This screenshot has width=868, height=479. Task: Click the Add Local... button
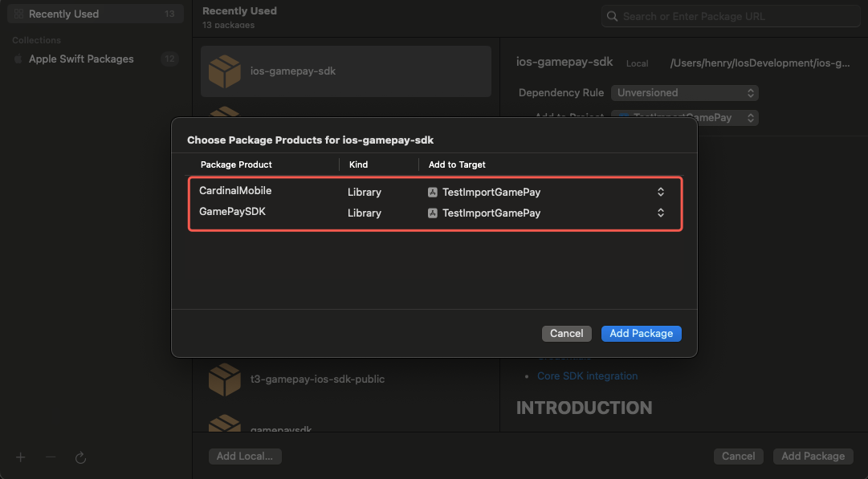pyautogui.click(x=244, y=456)
